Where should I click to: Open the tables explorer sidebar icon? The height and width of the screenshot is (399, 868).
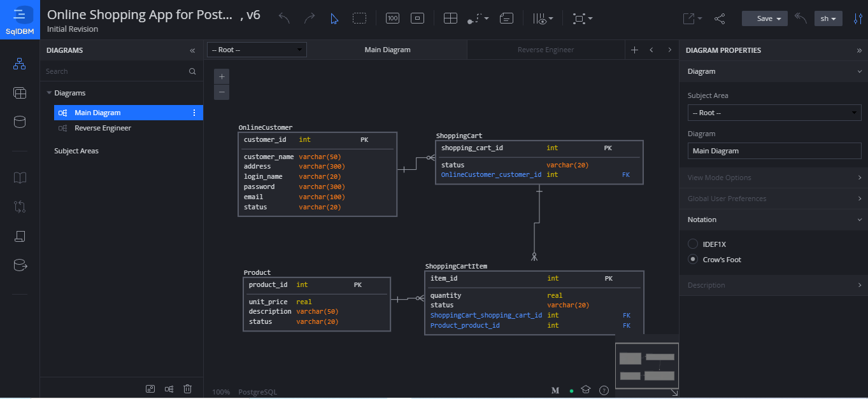click(20, 93)
